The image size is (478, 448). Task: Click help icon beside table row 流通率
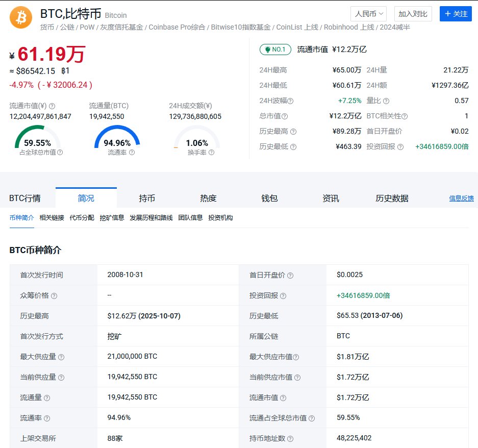pos(46,418)
